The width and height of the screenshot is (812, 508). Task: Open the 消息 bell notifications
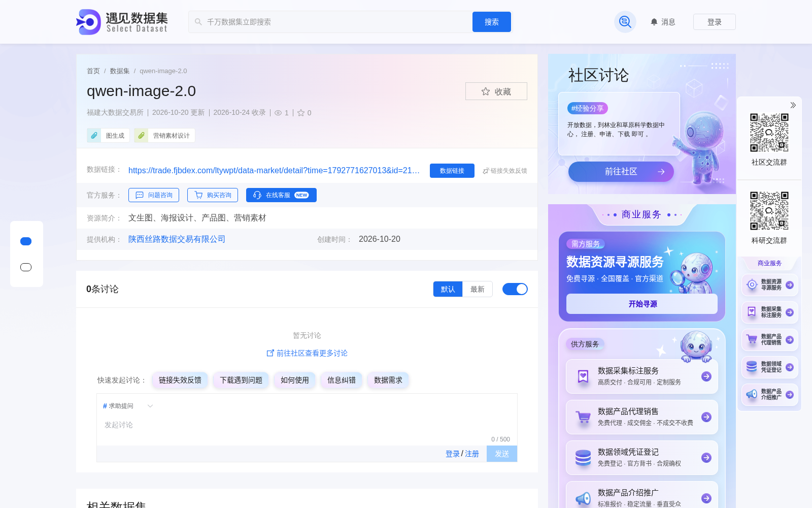(x=663, y=22)
